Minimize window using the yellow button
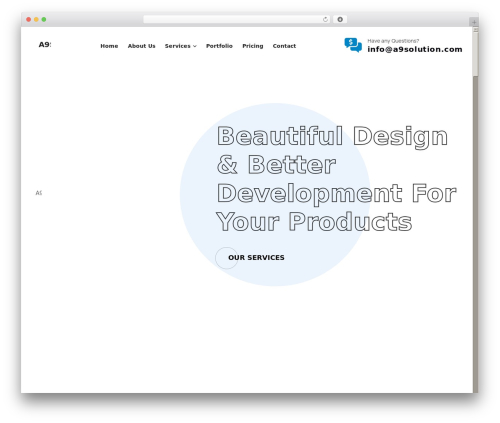 click(36, 20)
